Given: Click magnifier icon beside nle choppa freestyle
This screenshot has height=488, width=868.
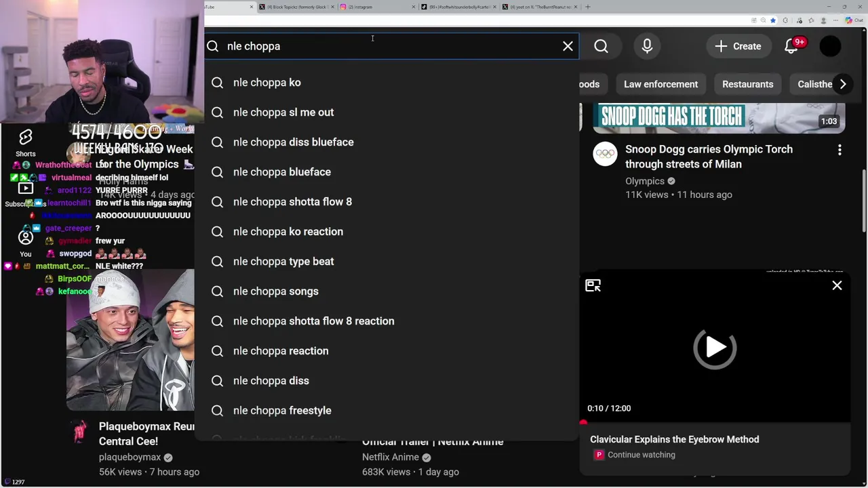Looking at the screenshot, I should 217,411.
